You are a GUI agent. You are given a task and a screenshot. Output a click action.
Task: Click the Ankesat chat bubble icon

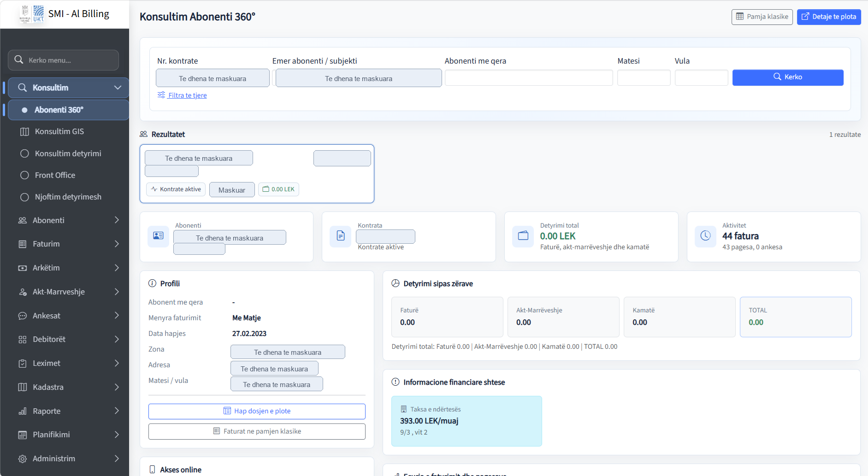click(22, 316)
